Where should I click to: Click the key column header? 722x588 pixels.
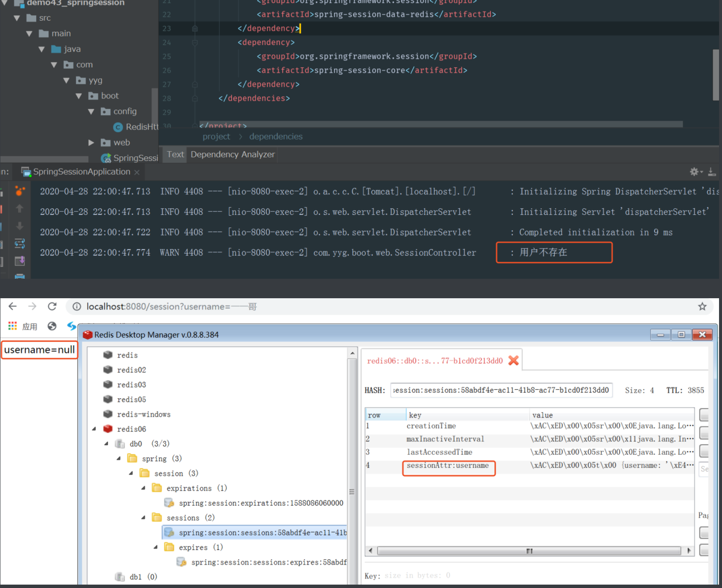pos(467,415)
